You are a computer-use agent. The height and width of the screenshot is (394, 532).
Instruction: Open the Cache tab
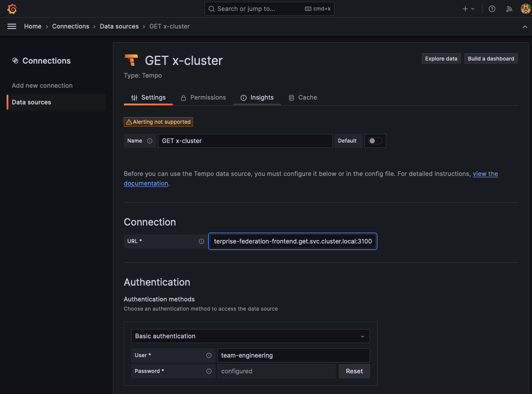303,97
